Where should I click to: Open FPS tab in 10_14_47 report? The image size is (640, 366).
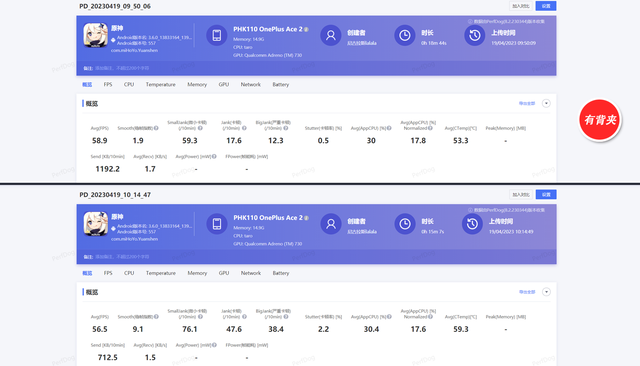click(x=108, y=273)
